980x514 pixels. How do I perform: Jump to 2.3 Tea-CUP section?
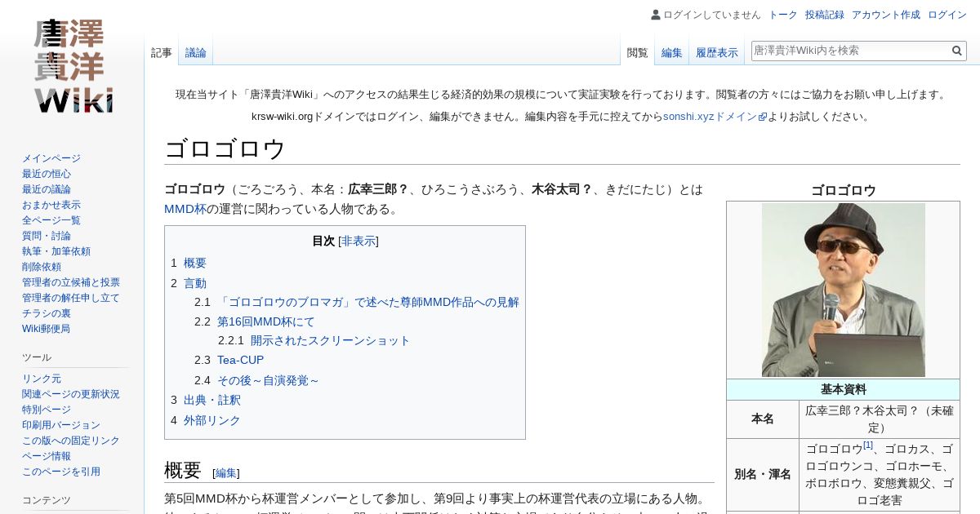tap(229, 360)
